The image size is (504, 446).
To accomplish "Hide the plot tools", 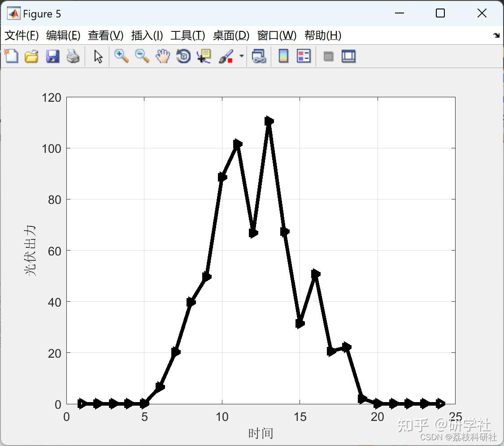I will pos(328,56).
